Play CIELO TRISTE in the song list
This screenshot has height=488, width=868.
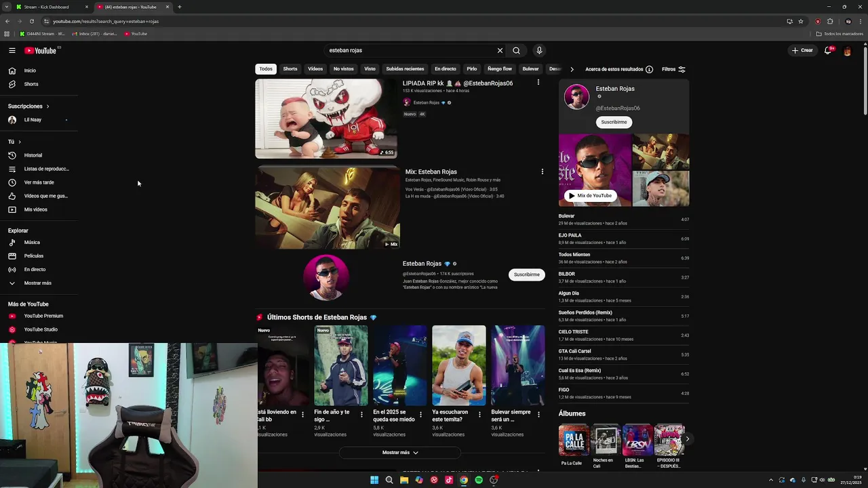click(624, 335)
